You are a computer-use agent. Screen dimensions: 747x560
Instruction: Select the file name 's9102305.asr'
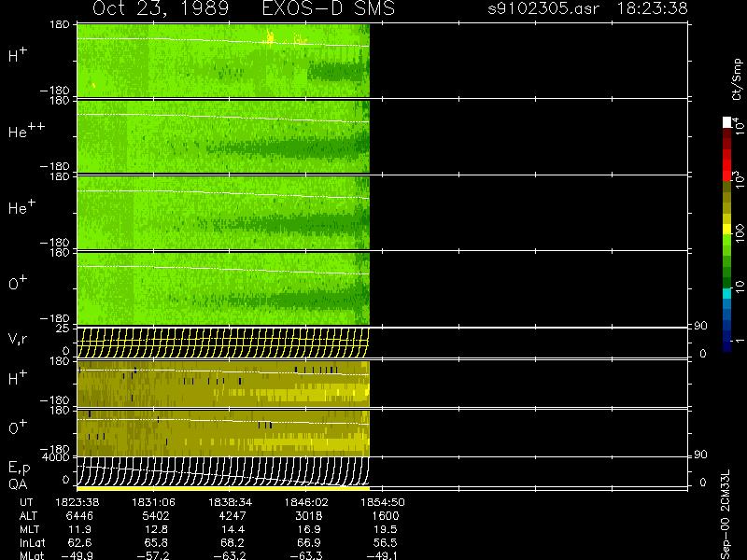(x=543, y=8)
